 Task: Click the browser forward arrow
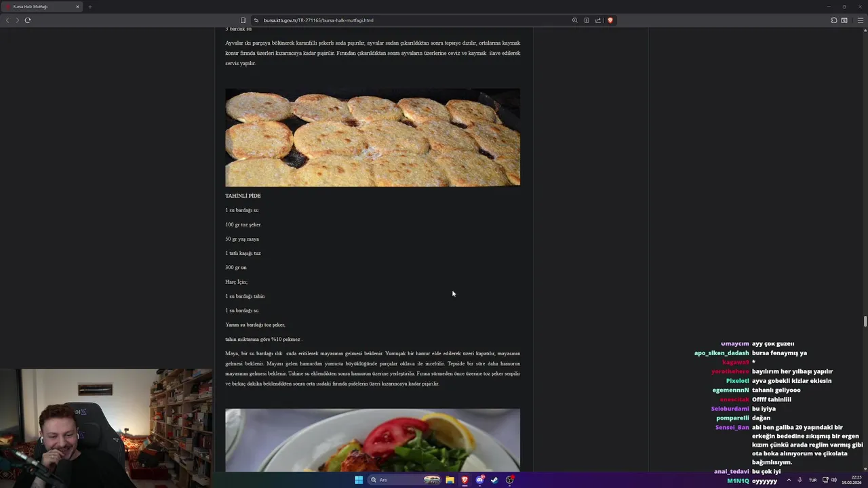(17, 20)
